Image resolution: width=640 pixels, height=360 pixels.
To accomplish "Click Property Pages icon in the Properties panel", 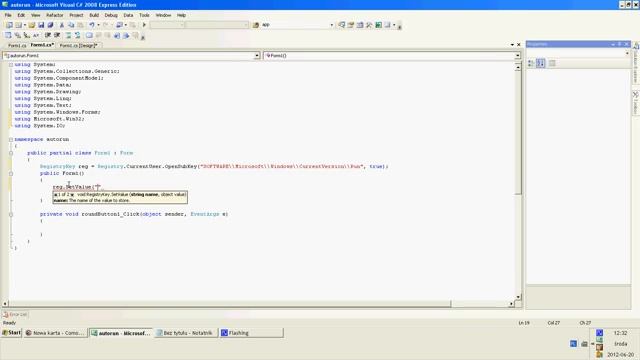I will pyautogui.click(x=552, y=63).
